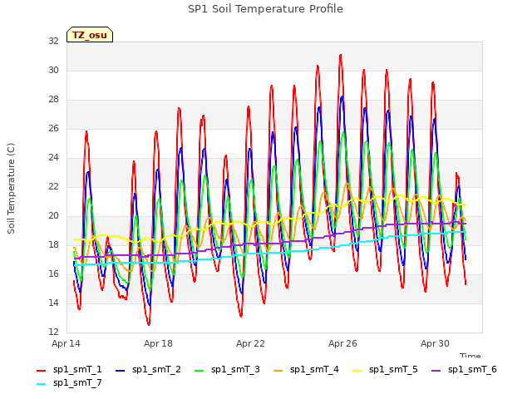Toggle the sp1_smT_4 legend entry
The width and height of the screenshot is (532, 399).
click(306, 369)
